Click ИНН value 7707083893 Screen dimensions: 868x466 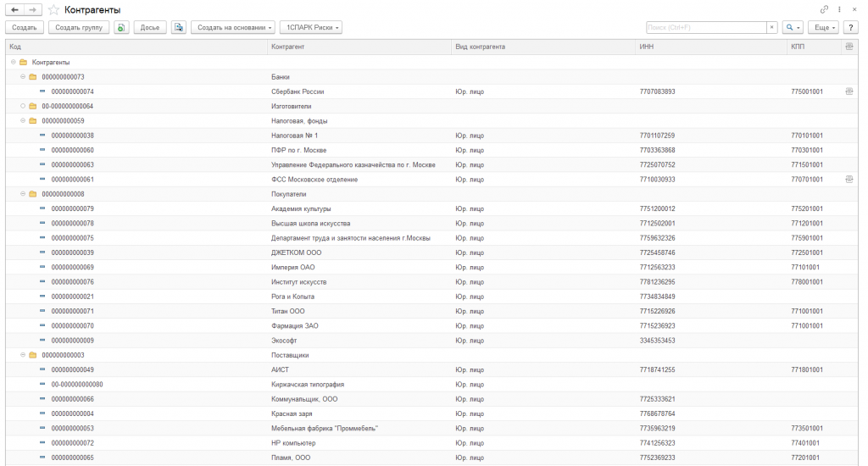tap(657, 92)
